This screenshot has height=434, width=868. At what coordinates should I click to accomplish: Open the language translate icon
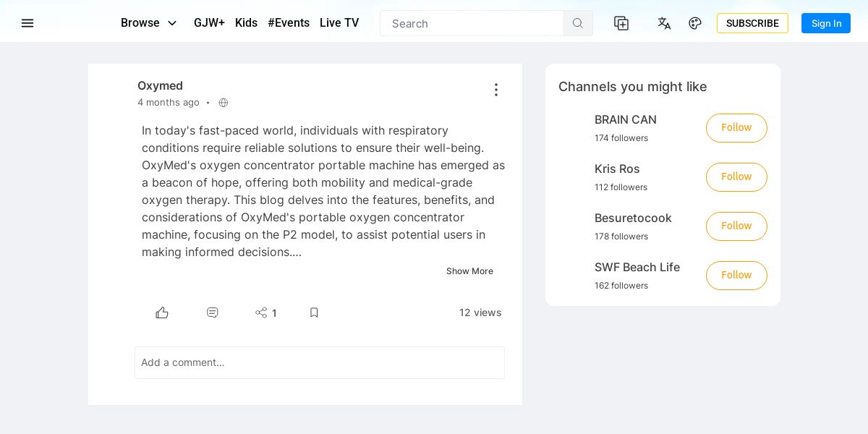coord(664,23)
